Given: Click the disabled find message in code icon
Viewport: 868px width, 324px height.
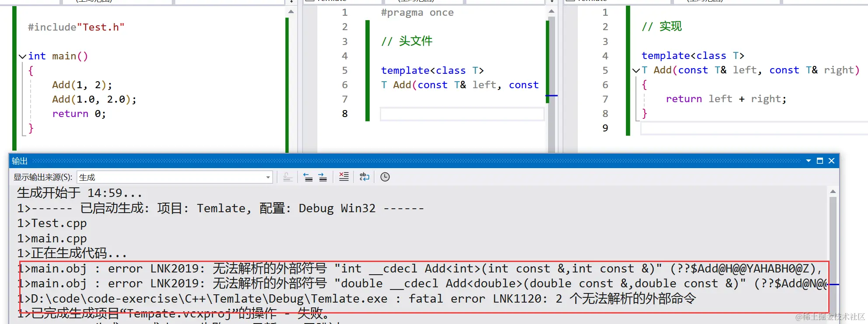Looking at the screenshot, I should pyautogui.click(x=288, y=177).
